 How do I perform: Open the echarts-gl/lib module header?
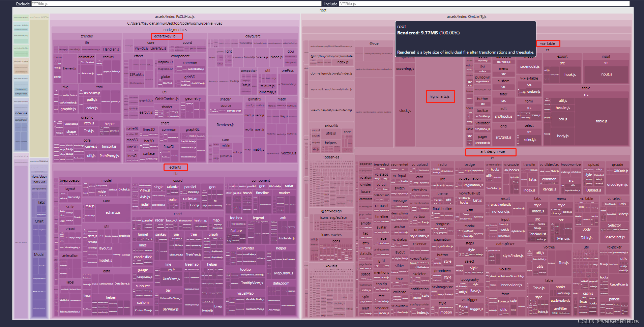coord(165,36)
